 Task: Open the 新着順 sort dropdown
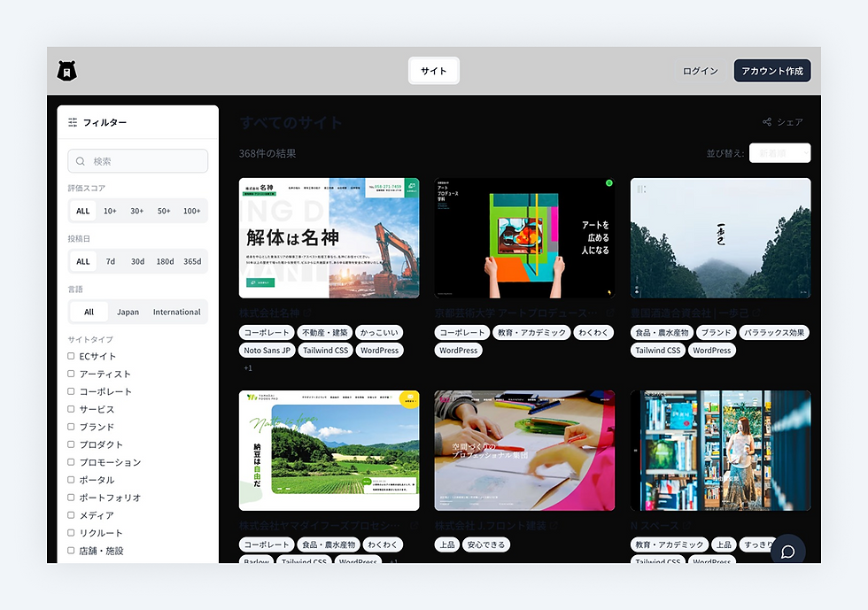click(x=780, y=152)
